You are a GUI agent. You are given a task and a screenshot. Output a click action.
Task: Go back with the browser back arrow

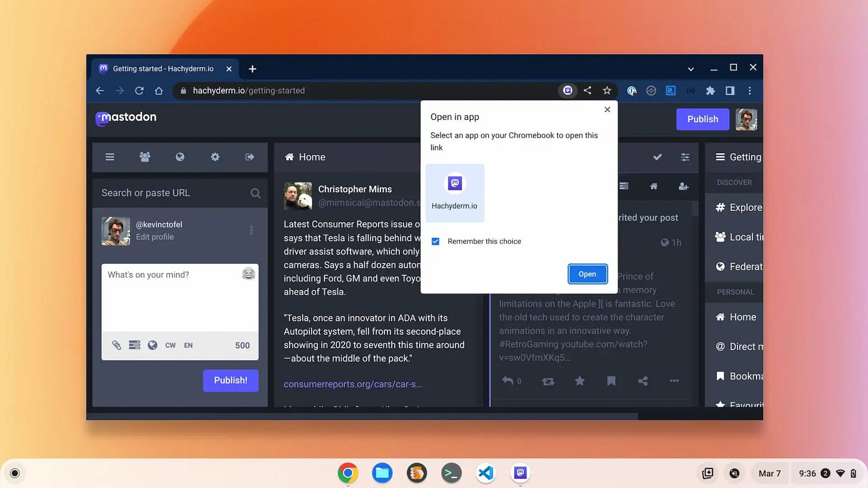100,91
